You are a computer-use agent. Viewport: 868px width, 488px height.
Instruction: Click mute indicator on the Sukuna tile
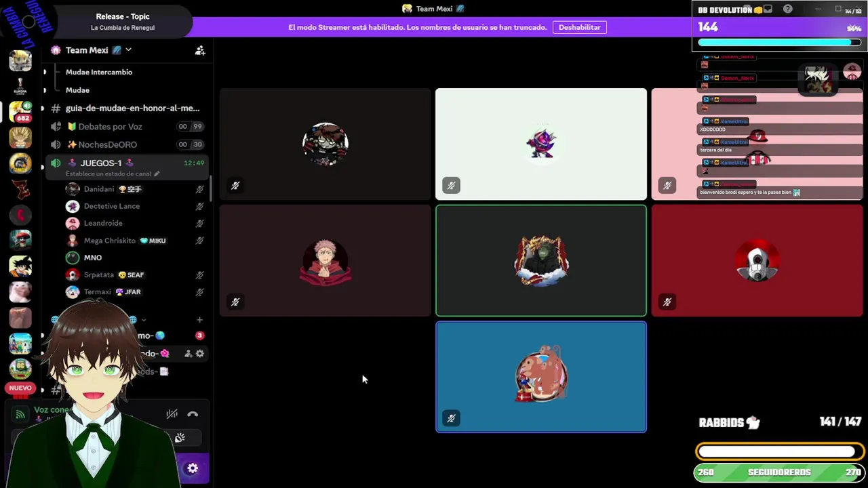click(235, 302)
